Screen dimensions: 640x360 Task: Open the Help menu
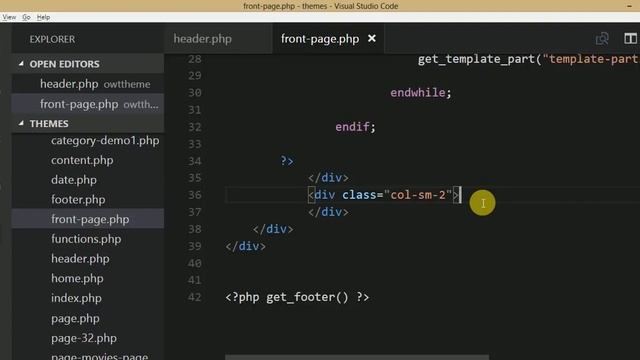(43, 17)
